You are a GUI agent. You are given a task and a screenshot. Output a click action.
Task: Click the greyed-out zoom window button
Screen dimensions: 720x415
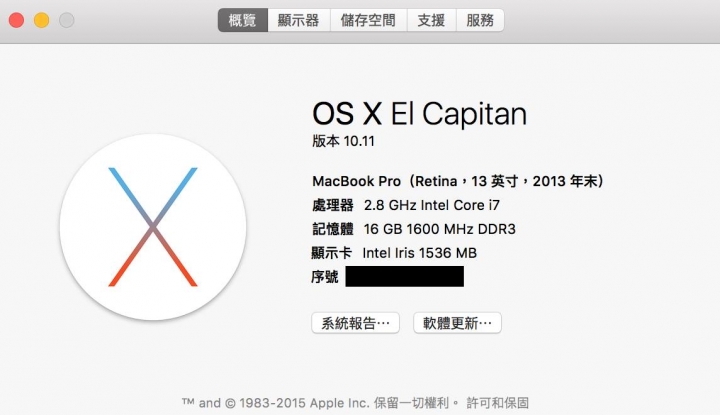[67, 20]
